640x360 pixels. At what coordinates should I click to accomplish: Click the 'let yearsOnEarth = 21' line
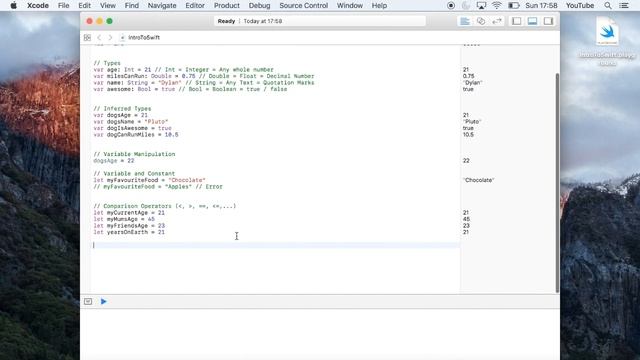coord(129,232)
